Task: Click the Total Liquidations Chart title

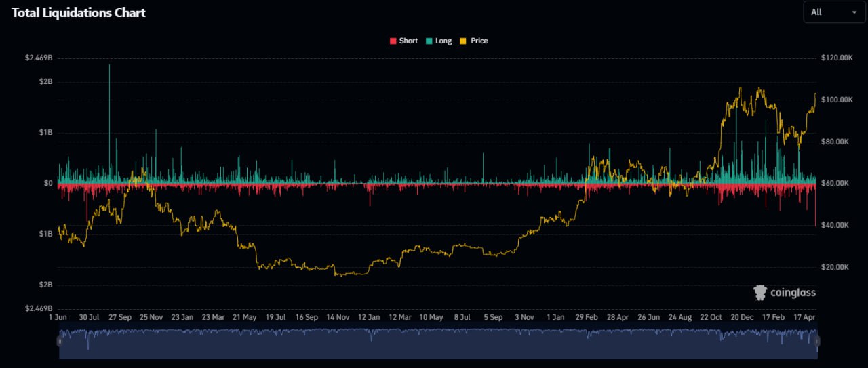Action: click(x=79, y=12)
